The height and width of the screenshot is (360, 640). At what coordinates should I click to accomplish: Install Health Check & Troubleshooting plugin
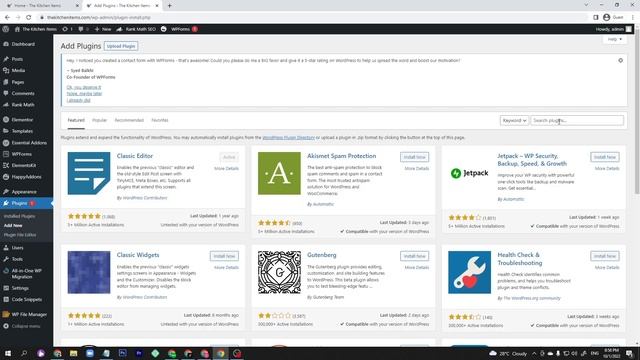604,256
